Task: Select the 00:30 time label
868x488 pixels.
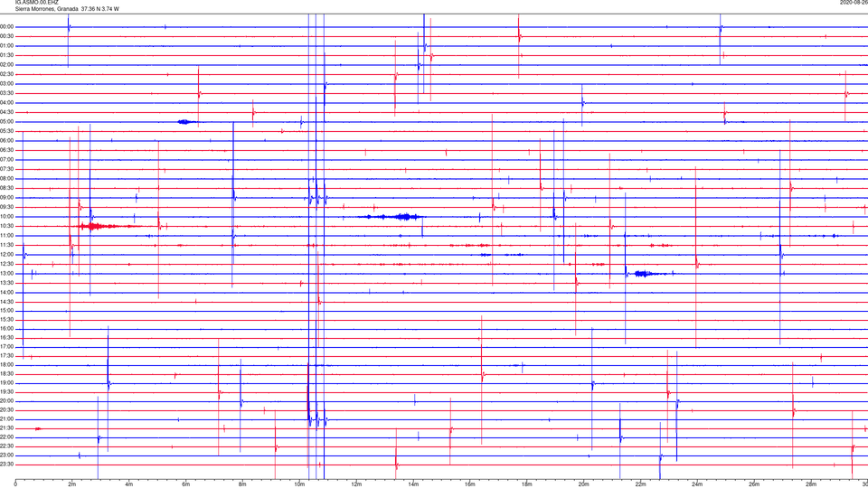Action: (6, 36)
